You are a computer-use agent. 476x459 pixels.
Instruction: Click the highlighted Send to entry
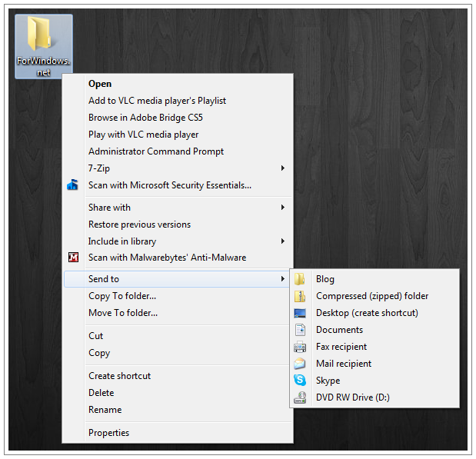click(x=177, y=279)
